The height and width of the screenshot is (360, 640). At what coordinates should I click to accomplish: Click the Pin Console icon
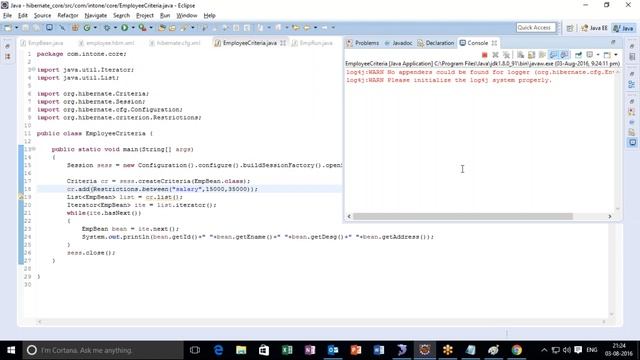click(578, 55)
